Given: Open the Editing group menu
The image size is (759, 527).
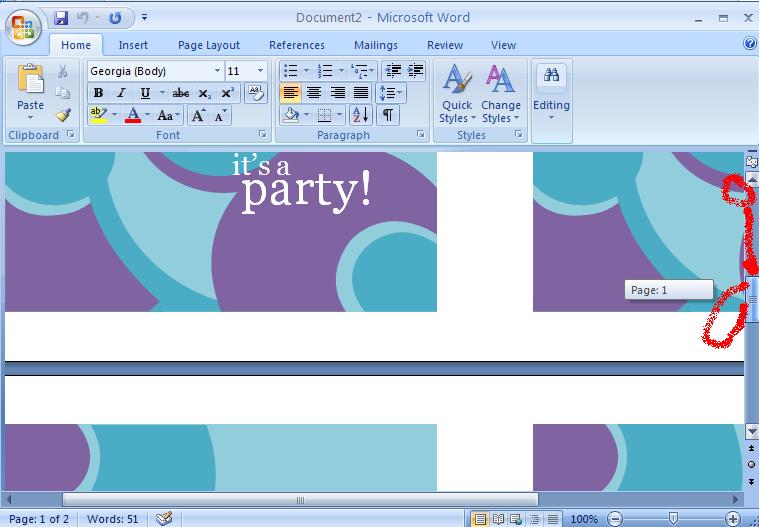Looking at the screenshot, I should pos(551,94).
